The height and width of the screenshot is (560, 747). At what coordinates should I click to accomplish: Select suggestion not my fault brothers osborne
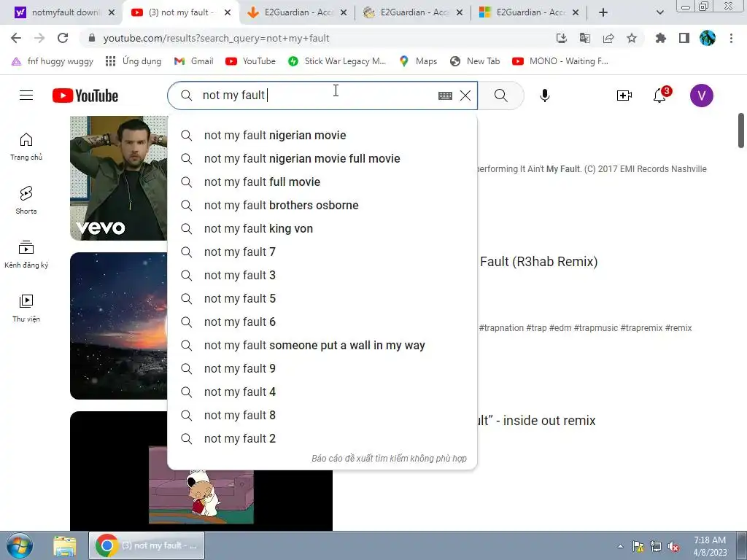(322, 205)
